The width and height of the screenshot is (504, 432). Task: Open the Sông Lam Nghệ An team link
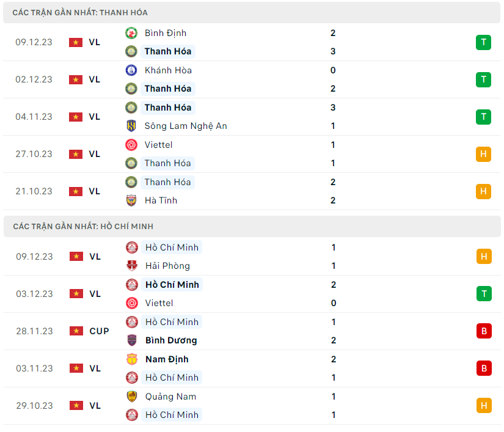pos(186,126)
